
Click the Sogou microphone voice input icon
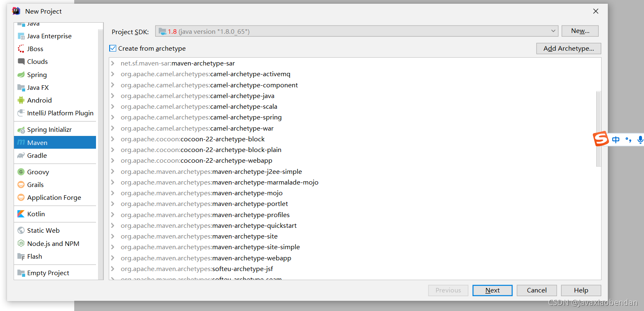640,140
